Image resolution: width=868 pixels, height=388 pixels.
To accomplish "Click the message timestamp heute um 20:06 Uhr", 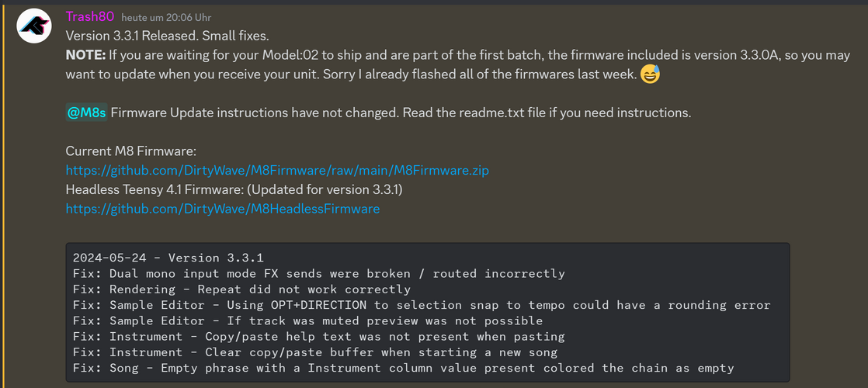I will coord(166,18).
